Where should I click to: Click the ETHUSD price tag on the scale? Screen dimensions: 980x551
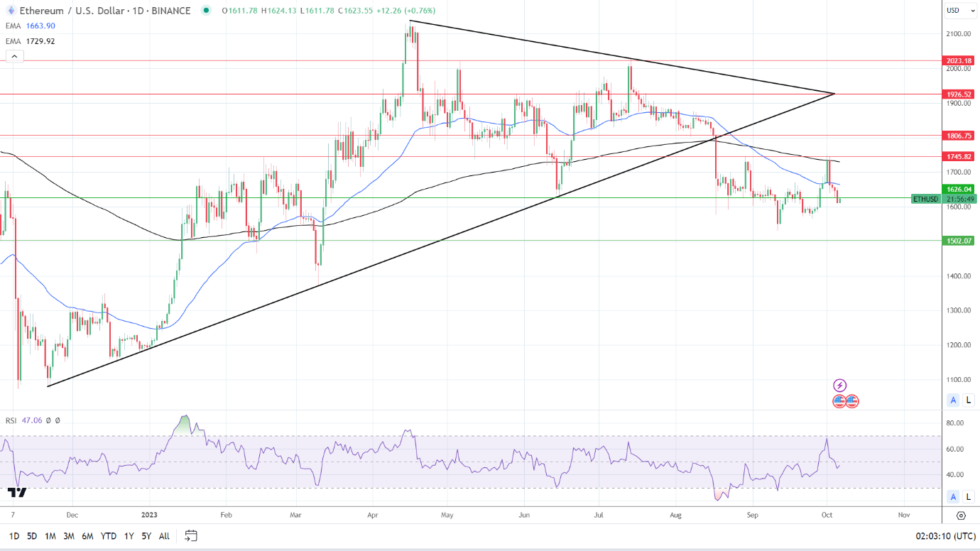[925, 200]
